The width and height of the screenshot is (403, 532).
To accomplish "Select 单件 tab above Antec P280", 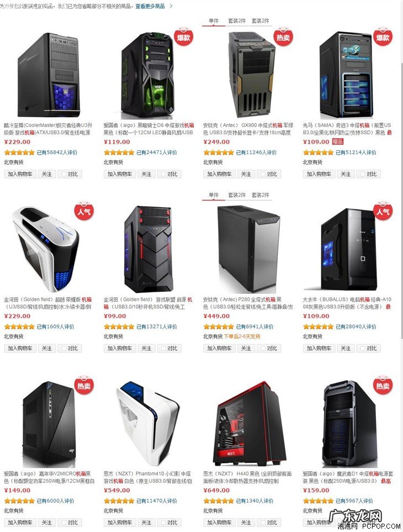I will pos(214,195).
